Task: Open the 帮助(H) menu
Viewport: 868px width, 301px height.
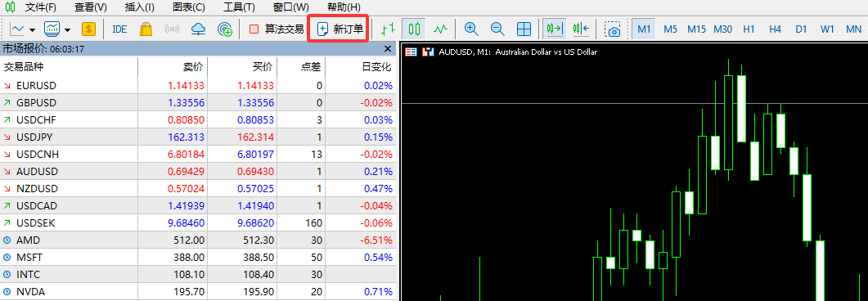Action: click(344, 7)
